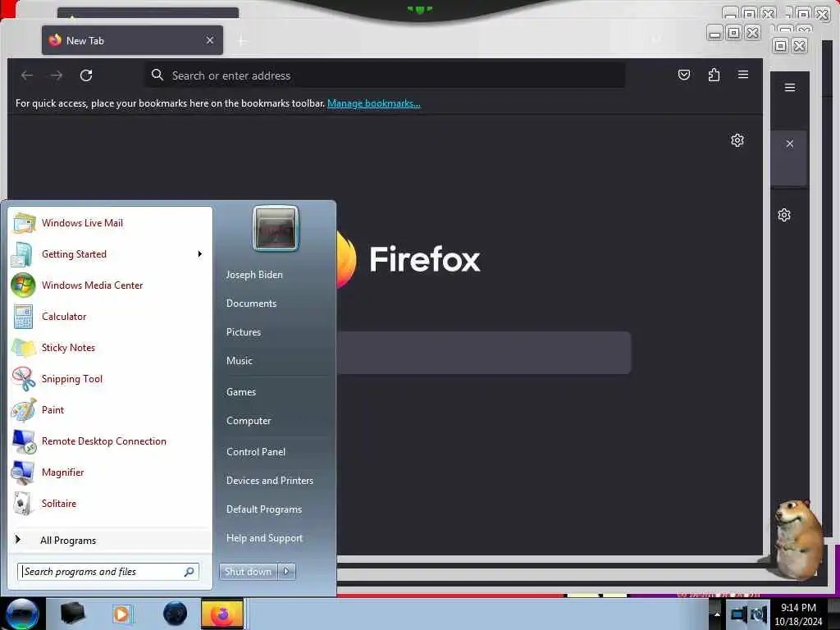Open Firefox Extensions puzzle icon

(x=714, y=75)
